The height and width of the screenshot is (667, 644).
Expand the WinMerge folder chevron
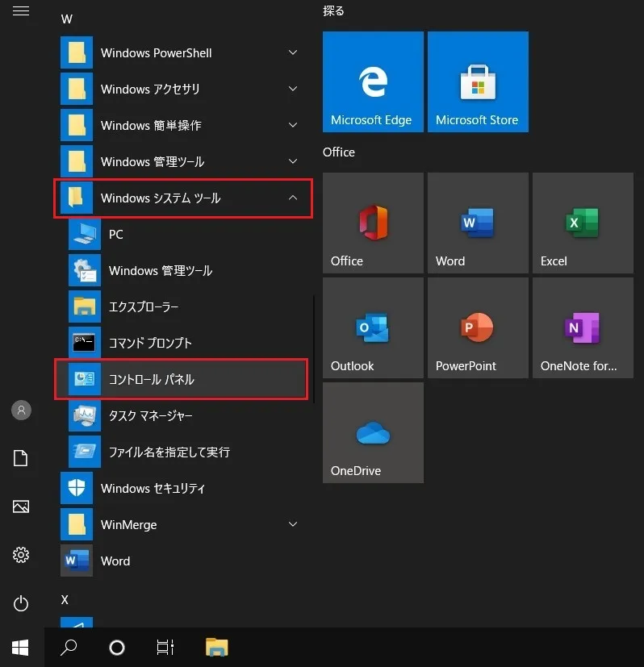293,524
